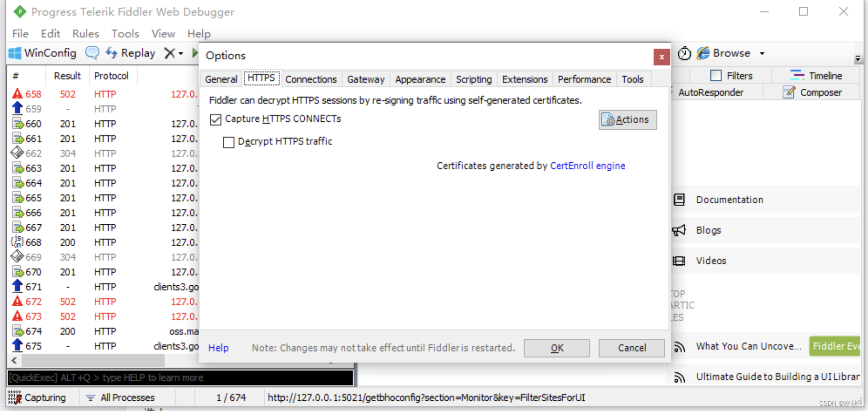Click the Result column header

click(67, 76)
